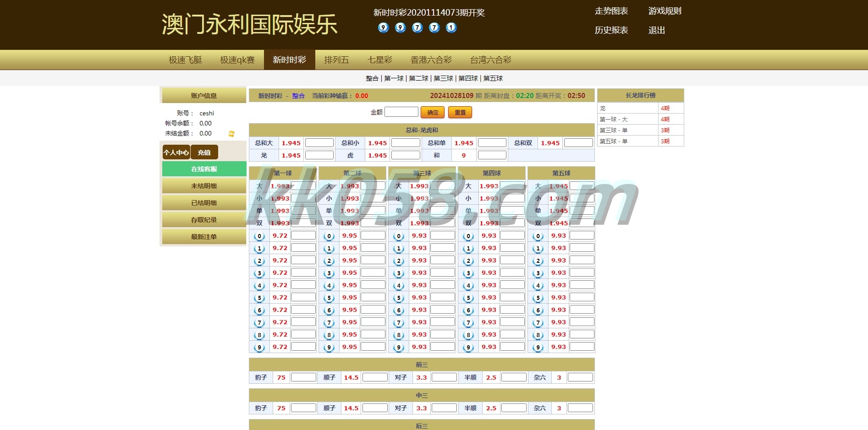The image size is (868, 430).
Task: Click ball 2 icon in 第一球 column
Action: (x=259, y=261)
